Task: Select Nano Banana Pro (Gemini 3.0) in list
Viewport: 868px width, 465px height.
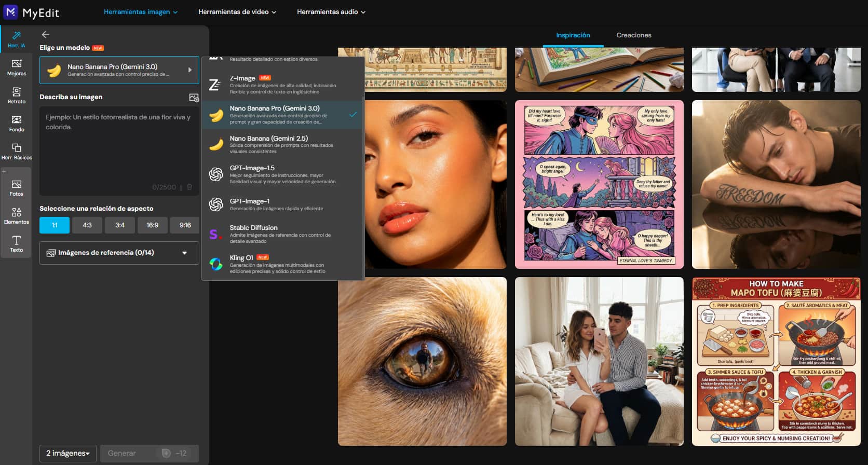Action: tap(283, 115)
